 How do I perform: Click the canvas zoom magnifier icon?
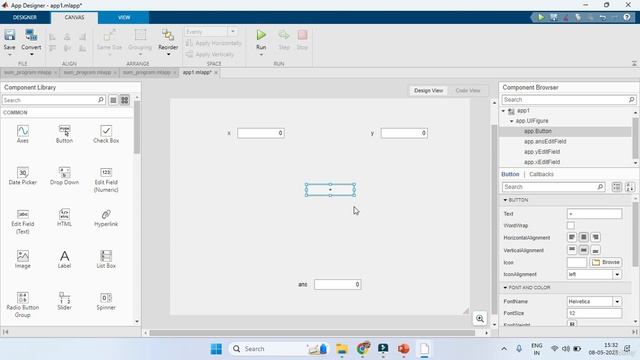coord(480,318)
